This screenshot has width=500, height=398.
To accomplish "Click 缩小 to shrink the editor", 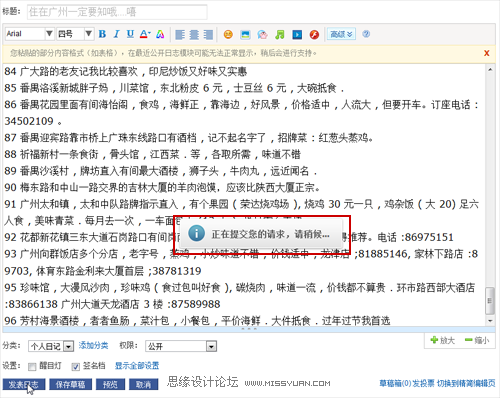I will [x=477, y=340].
